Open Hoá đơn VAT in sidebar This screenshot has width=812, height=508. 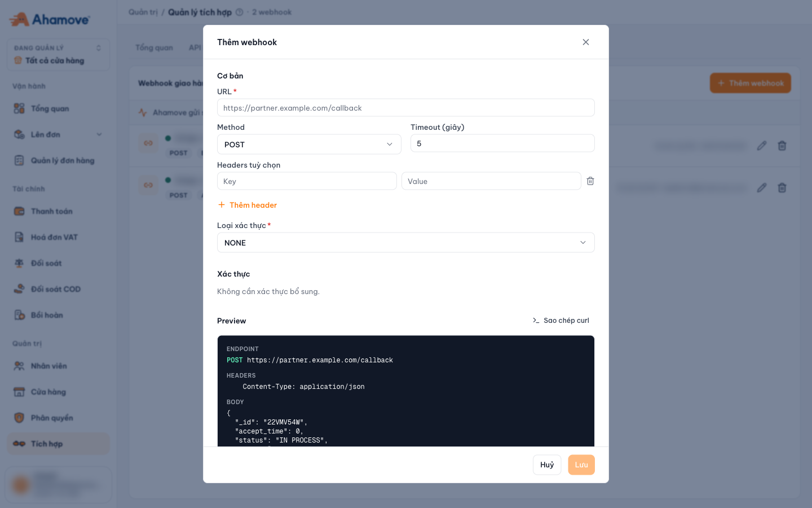58,237
